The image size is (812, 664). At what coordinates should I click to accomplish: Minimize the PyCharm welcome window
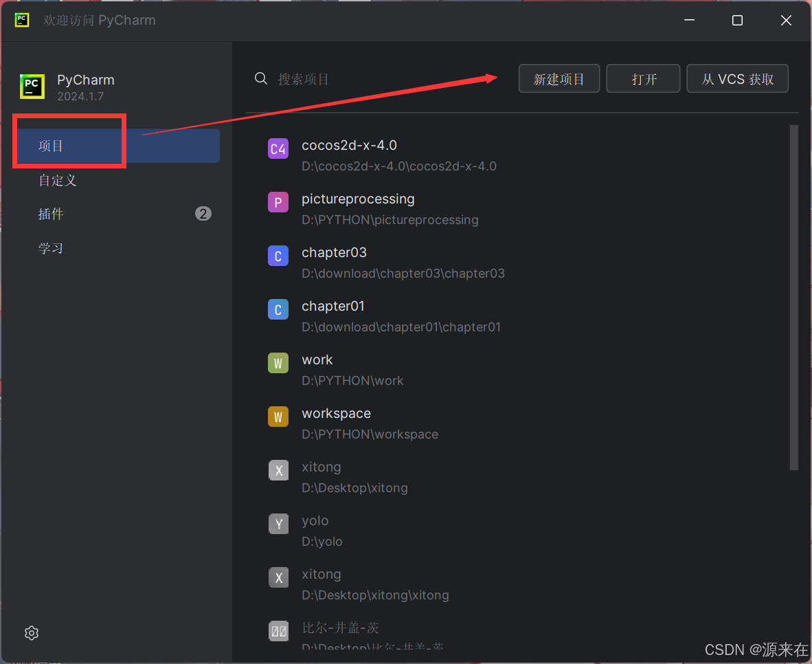point(689,20)
